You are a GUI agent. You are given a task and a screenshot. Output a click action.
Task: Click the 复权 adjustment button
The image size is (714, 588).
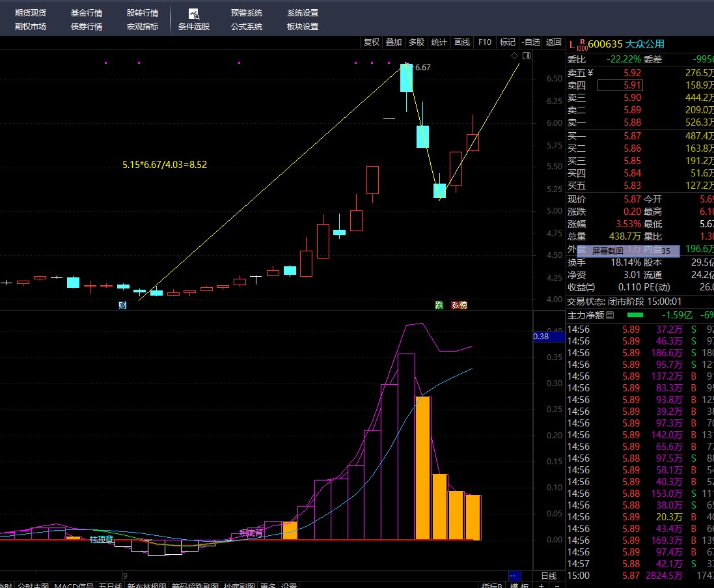[x=371, y=42]
